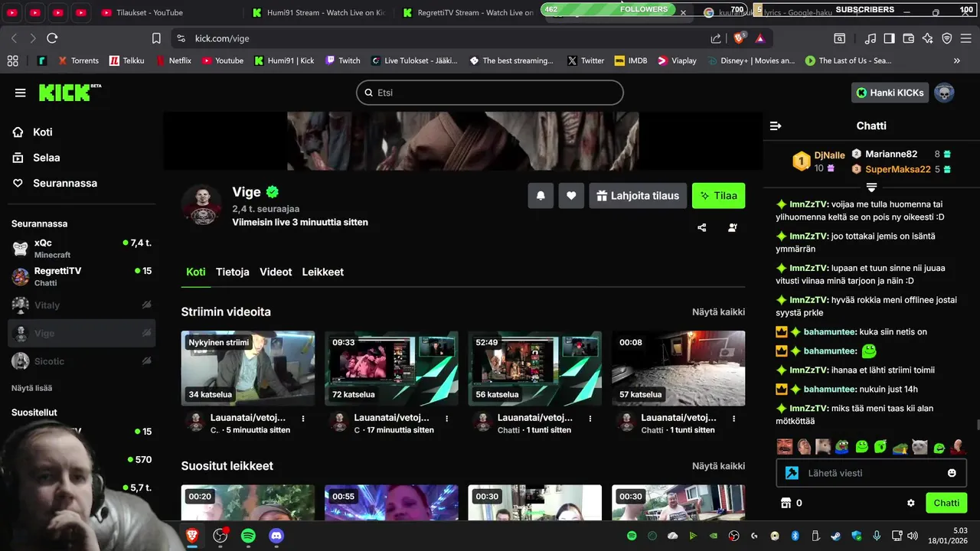Open the Brave VPN shield icon
The width and height of the screenshot is (980, 551).
point(947,38)
